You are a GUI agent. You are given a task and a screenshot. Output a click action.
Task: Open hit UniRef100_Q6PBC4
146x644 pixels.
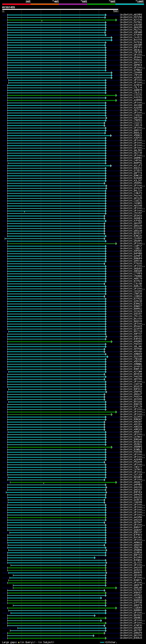pos(131,65)
